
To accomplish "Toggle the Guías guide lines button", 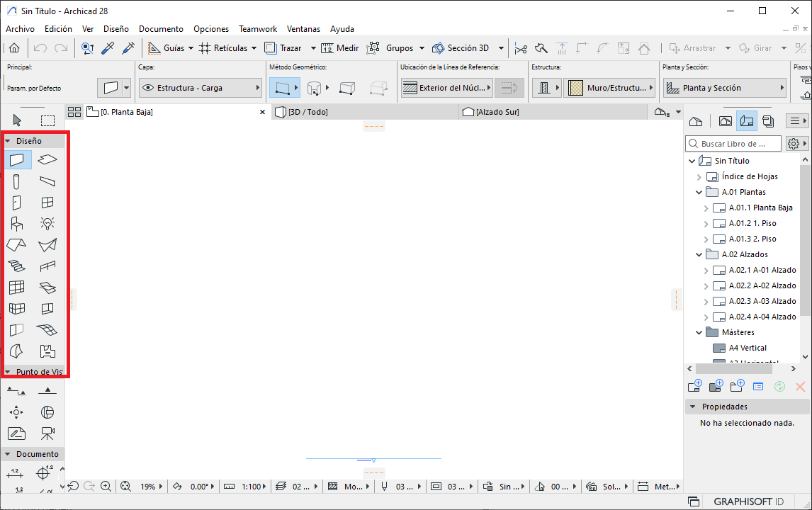I will tap(167, 48).
